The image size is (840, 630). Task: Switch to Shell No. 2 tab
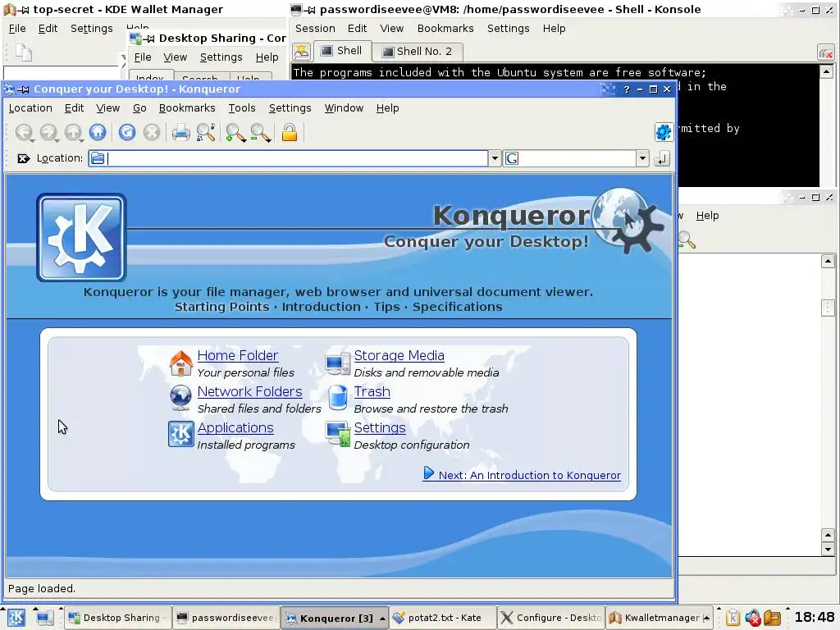pyautogui.click(x=417, y=52)
